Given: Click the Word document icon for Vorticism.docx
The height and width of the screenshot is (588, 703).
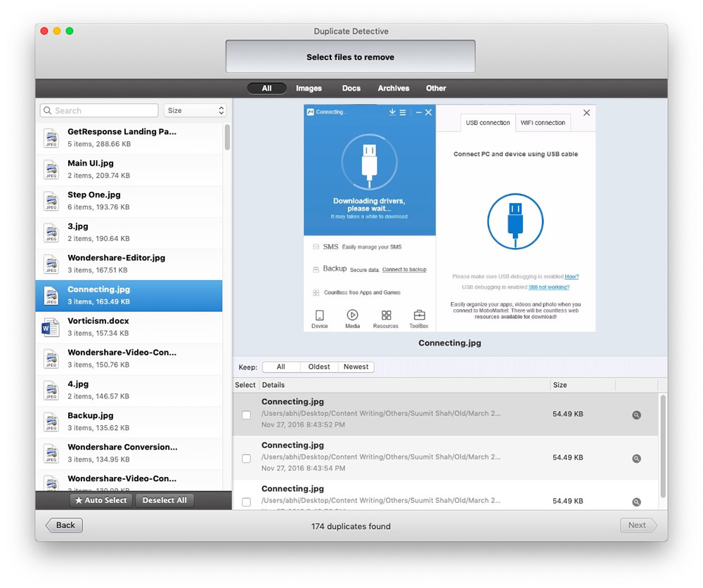Looking at the screenshot, I should click(x=51, y=327).
